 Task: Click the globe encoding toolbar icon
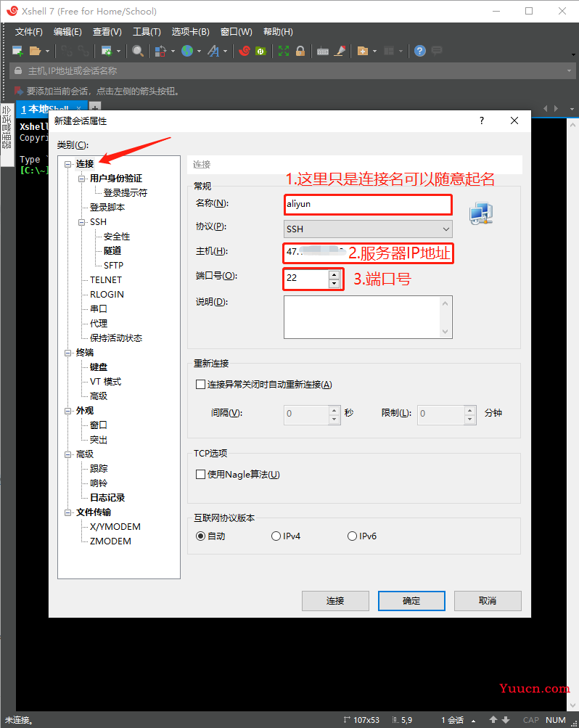pos(187,51)
